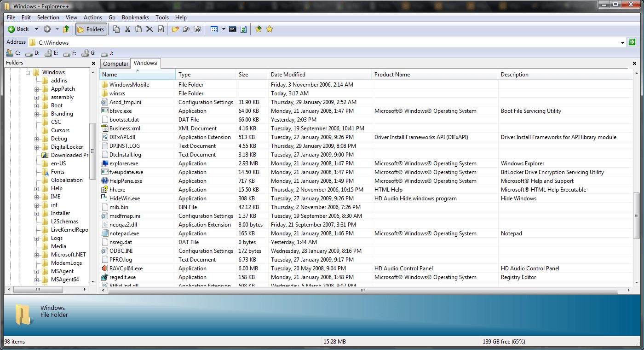Open the Bookmarks menu
This screenshot has width=644, height=350.
pos(135,17)
